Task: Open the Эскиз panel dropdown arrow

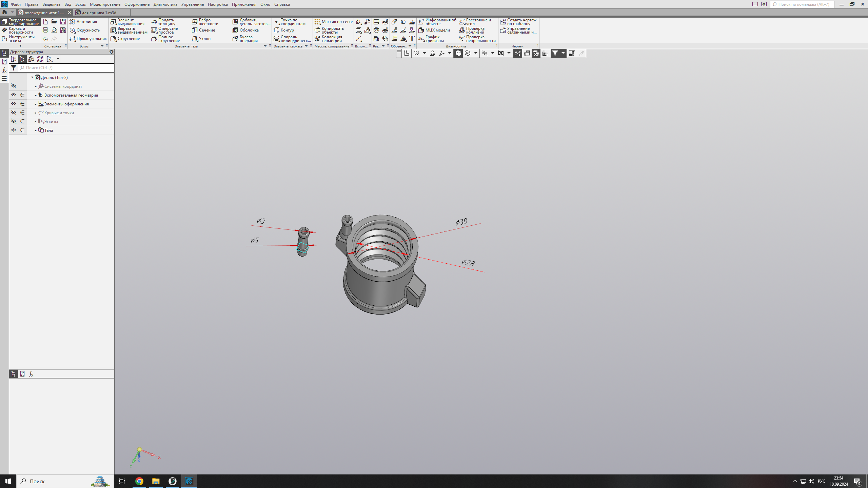Action: [102, 46]
